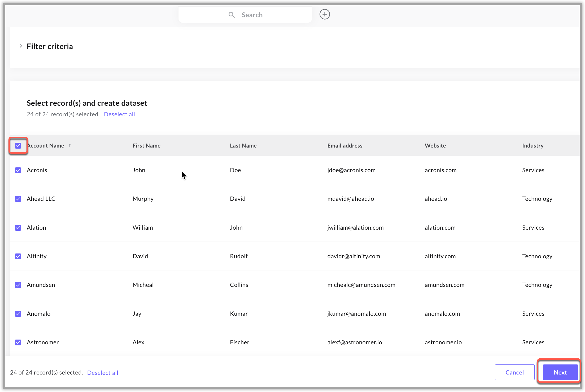The image size is (585, 392).
Task: Click inside the Search field
Action: click(x=265, y=15)
